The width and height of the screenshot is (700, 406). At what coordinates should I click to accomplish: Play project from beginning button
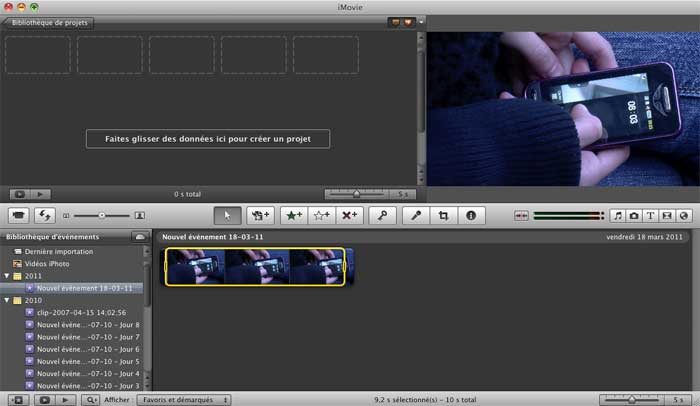[41, 194]
